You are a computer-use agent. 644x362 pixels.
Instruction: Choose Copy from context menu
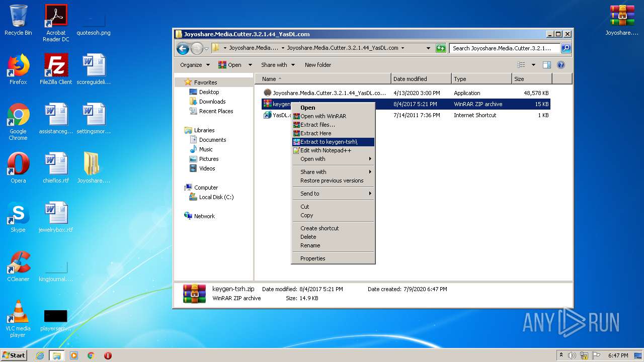pos(333,215)
